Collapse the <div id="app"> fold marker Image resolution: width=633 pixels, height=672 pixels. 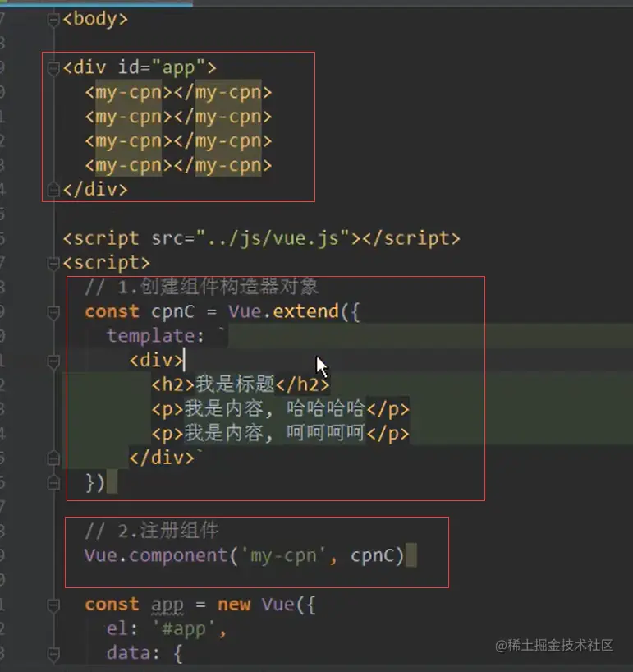coord(53,68)
